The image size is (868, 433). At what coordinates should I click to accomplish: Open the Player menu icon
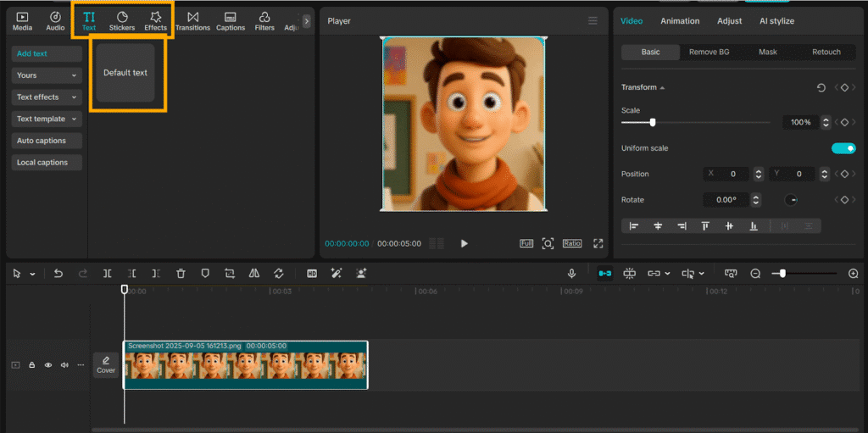click(x=593, y=21)
